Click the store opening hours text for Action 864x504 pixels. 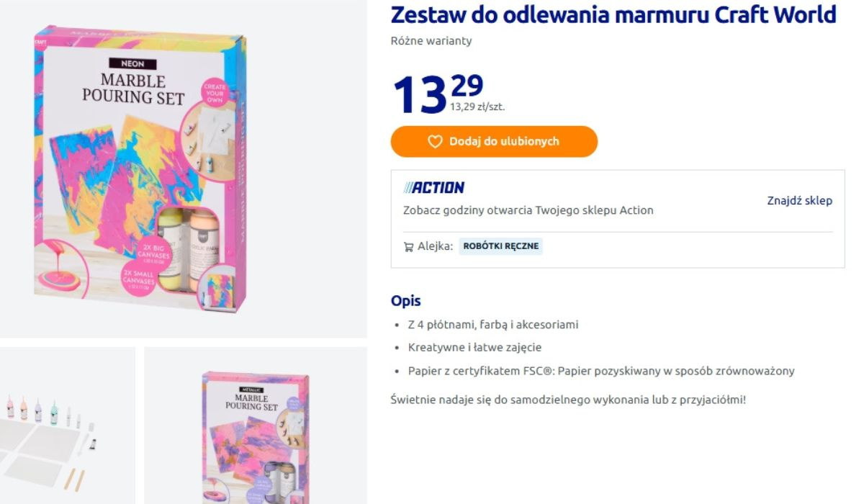528,210
